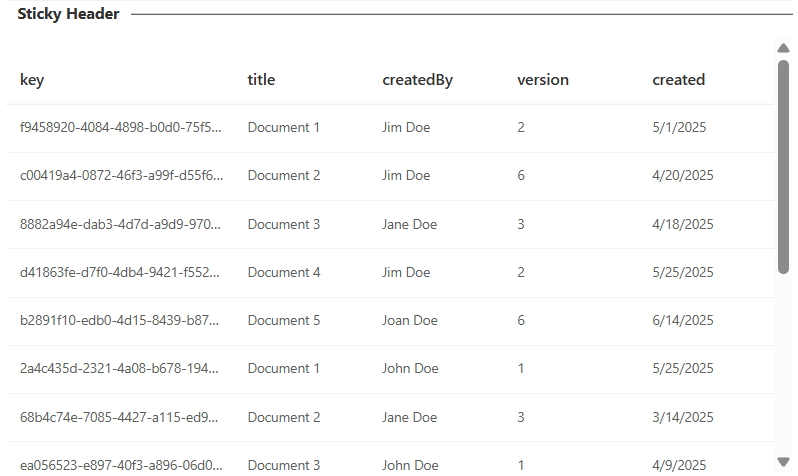Viewport: 798px width, 476px height.
Task: Select the key cell starting with c00419a4
Action: pyautogui.click(x=121, y=176)
